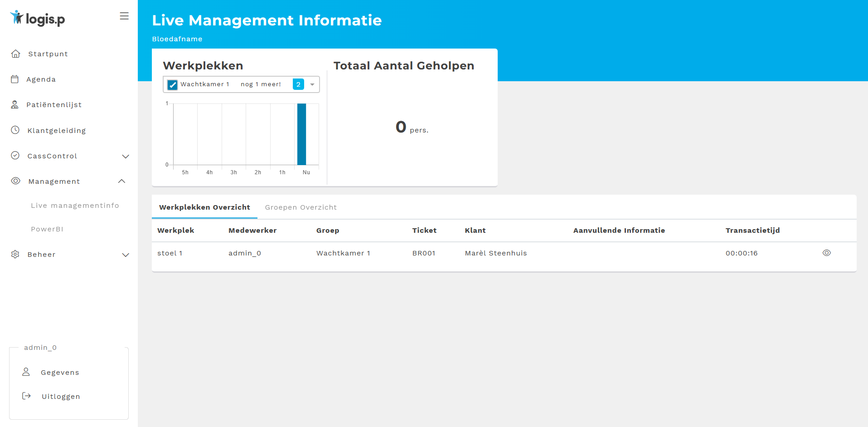Viewport: 868px width, 427px height.
Task: Click the Startpunt home icon
Action: pos(16,54)
